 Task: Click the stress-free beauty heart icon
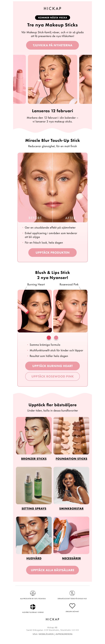pyautogui.click(x=72, y=606)
